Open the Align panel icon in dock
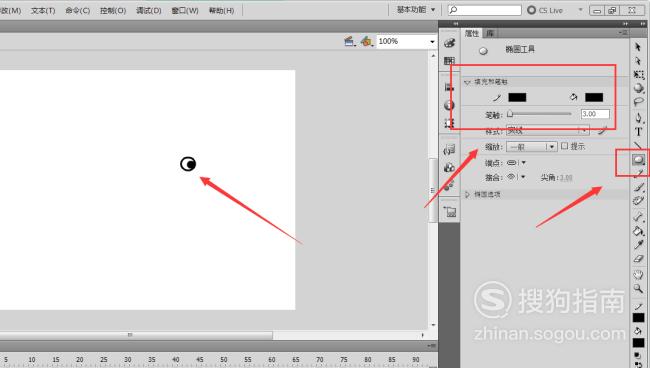This screenshot has width=650, height=368. [449, 87]
